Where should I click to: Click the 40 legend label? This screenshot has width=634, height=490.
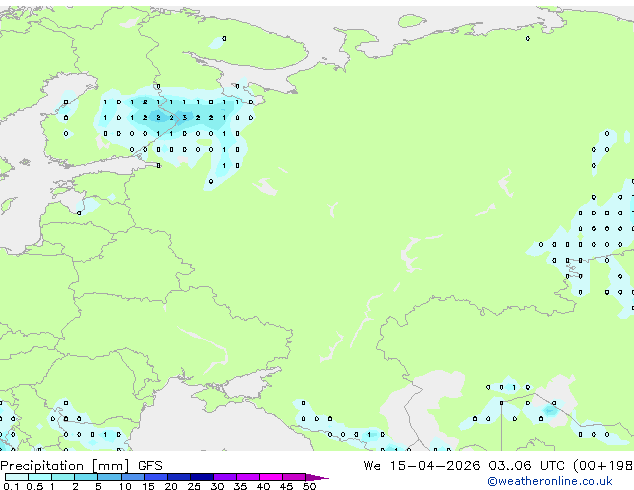(263, 486)
